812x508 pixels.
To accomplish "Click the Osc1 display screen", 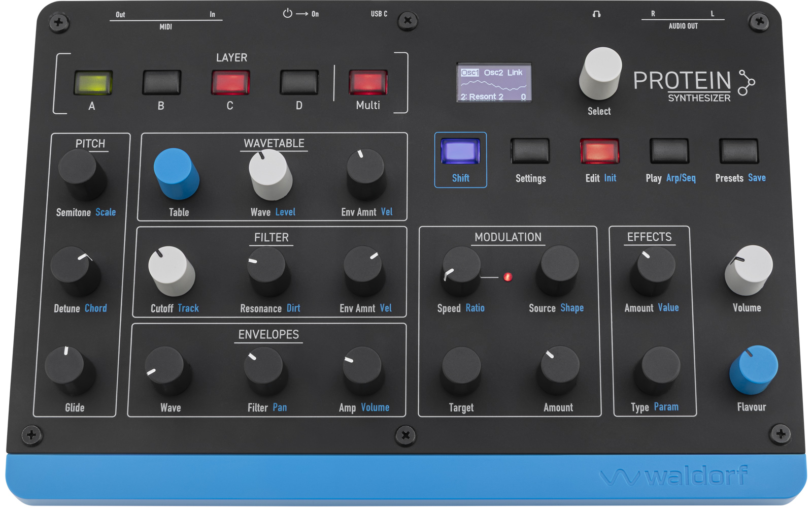I will point(494,83).
